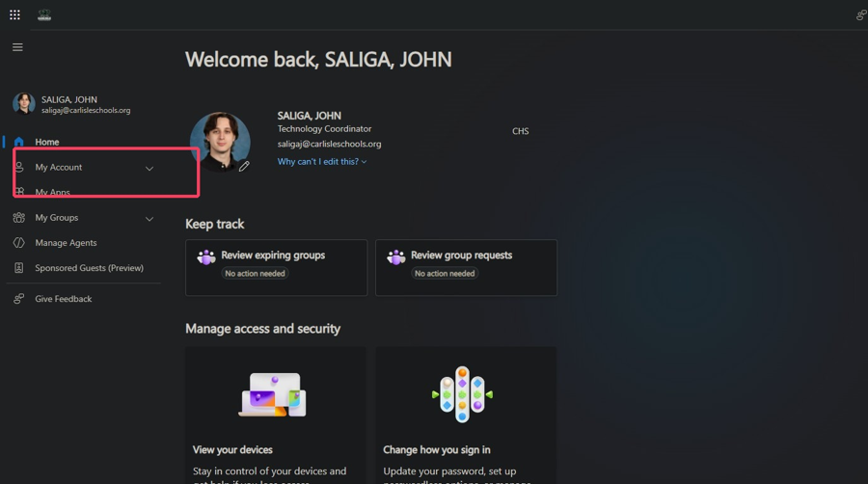Image resolution: width=868 pixels, height=484 pixels.
Task: Click the organization logo in header
Action: pos(44,15)
